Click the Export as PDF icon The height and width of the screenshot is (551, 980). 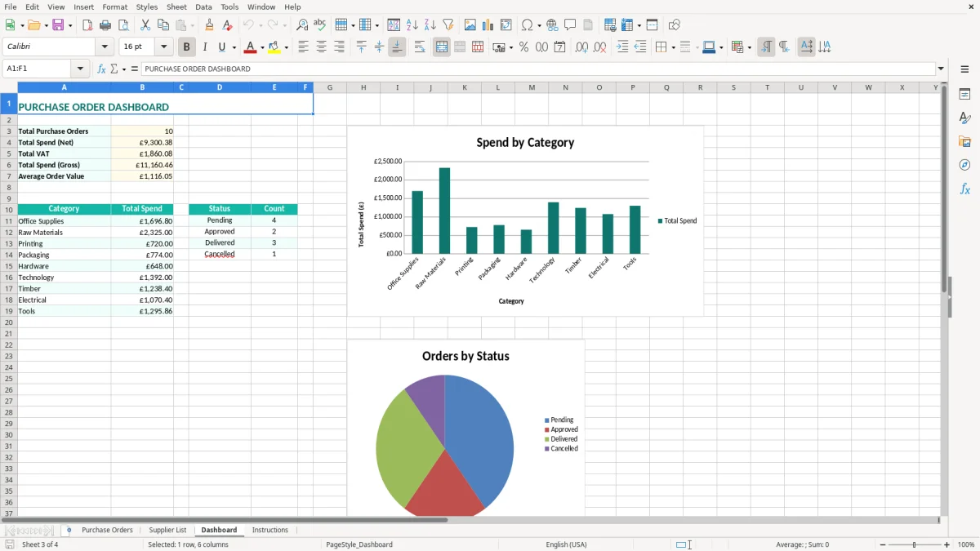87,25
